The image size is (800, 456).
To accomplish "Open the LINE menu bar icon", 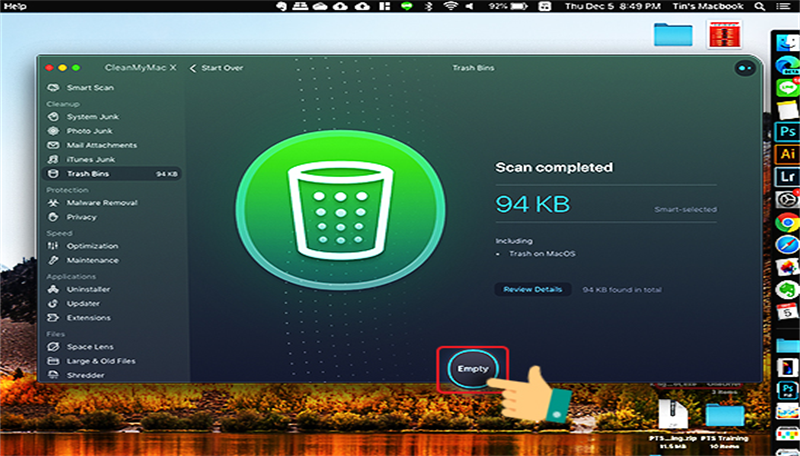I will pos(407,6).
